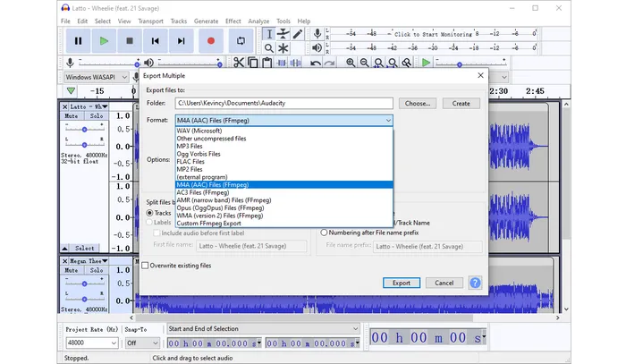Image resolution: width=626 pixels, height=364 pixels.
Task: Click the recording meter microphone icon
Action: point(317,33)
